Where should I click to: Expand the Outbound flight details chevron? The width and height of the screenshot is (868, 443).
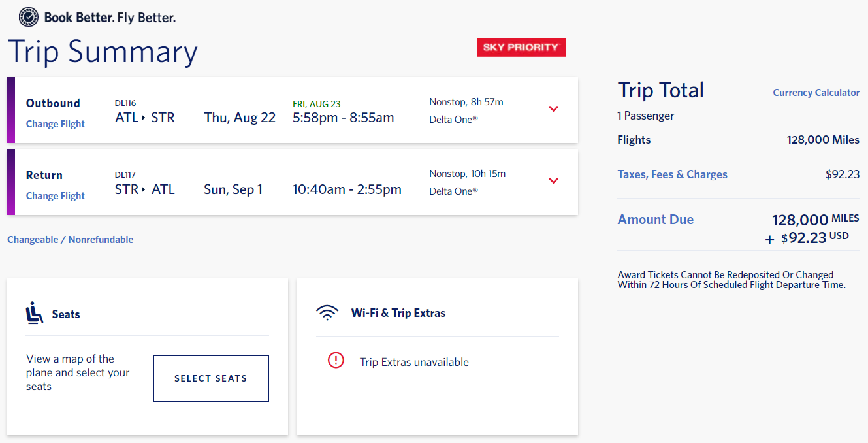554,109
